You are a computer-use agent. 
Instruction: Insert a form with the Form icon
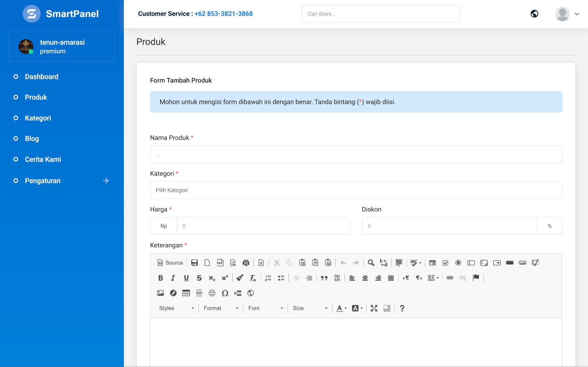coord(433,263)
